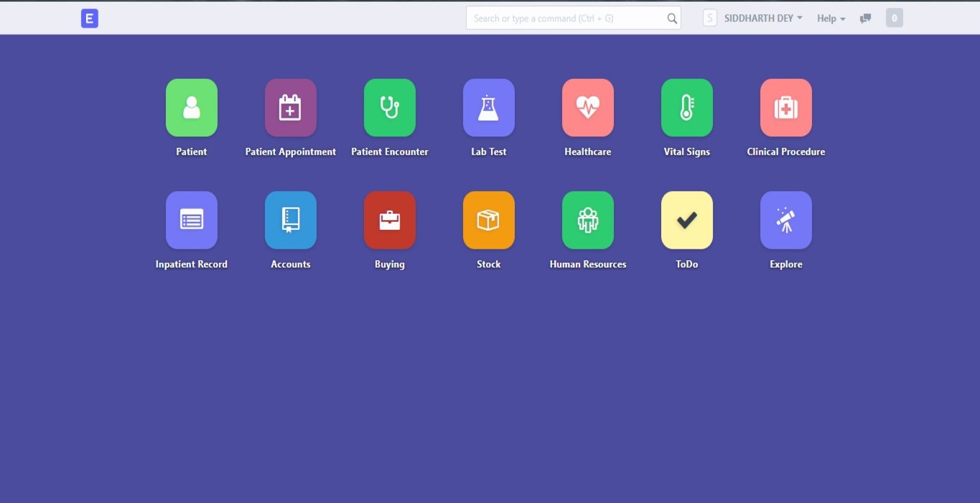980x503 pixels.
Task: Open the Patient module icon
Action: 191,108
